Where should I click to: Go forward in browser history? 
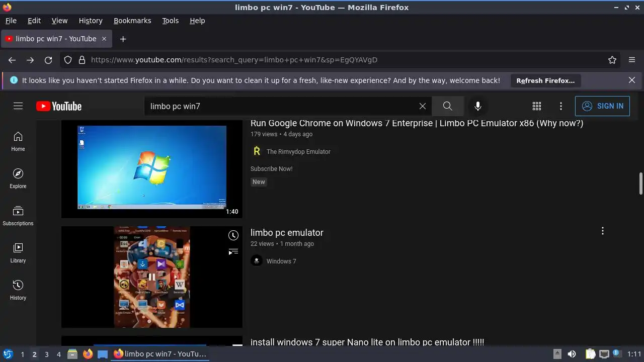(30, 60)
